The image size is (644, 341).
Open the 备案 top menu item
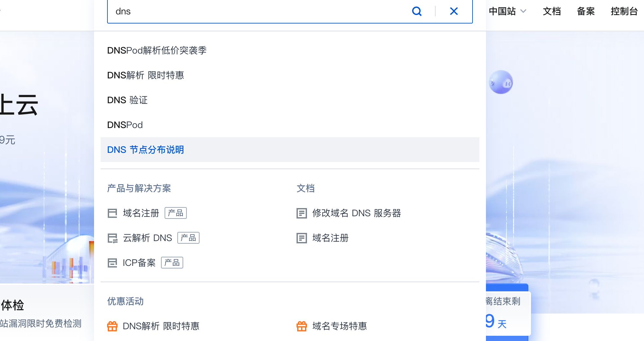click(586, 11)
